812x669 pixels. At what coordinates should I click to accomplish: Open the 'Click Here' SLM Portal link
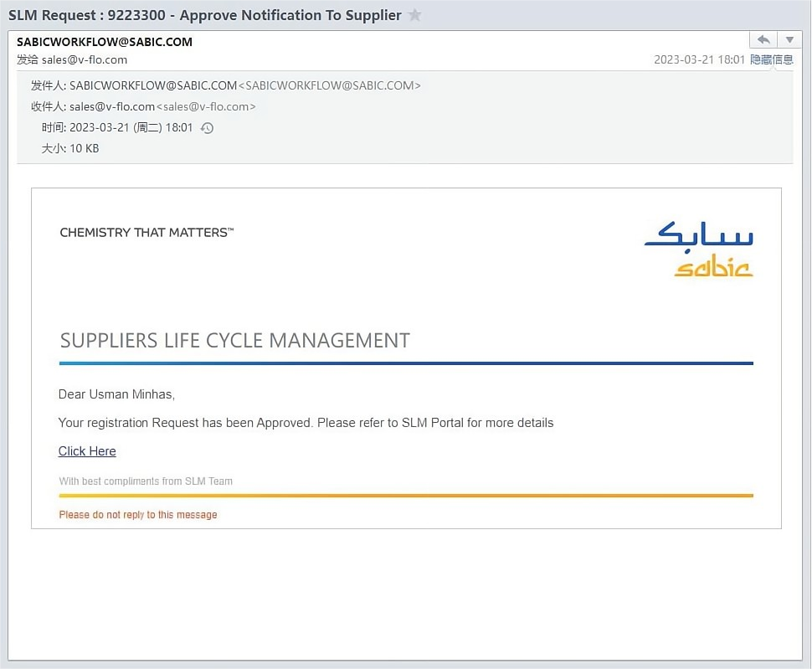87,451
